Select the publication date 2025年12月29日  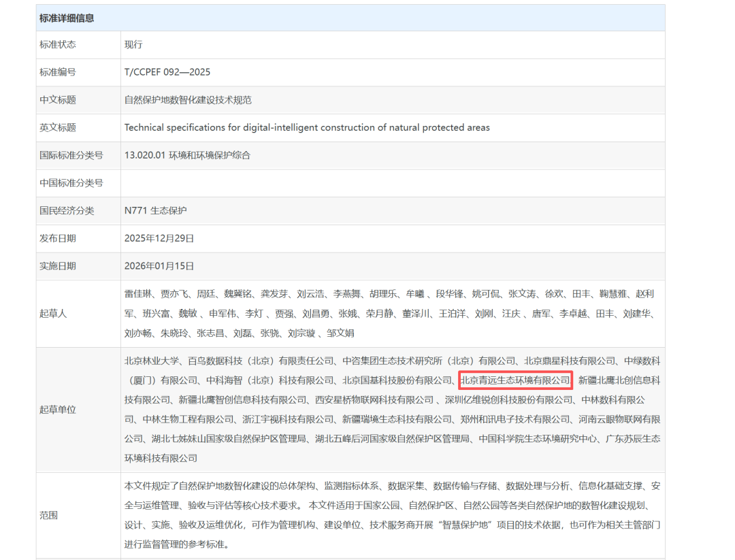pyautogui.click(x=158, y=238)
